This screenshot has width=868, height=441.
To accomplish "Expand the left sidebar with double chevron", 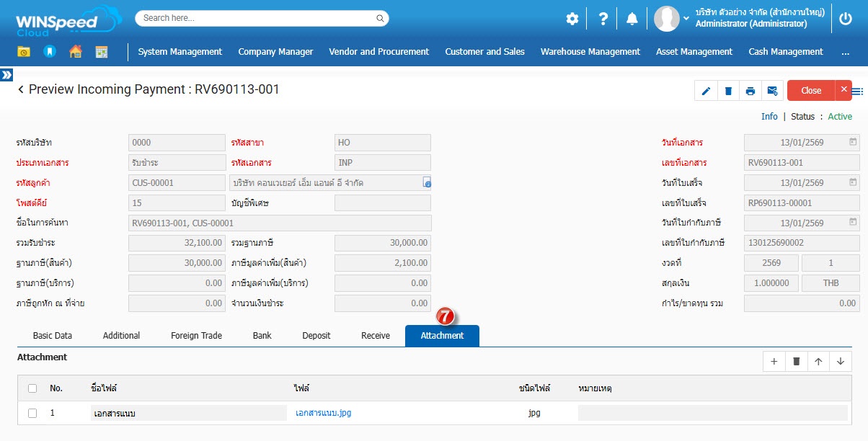I will click(x=6, y=75).
